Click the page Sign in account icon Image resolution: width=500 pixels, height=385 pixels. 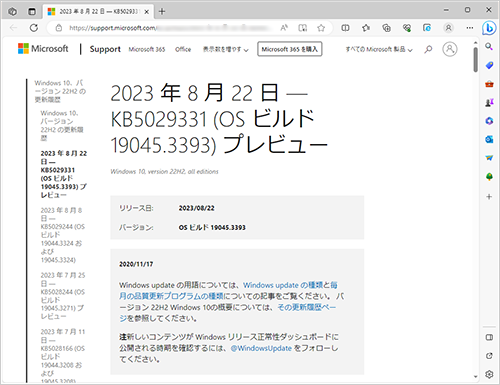[x=450, y=49]
